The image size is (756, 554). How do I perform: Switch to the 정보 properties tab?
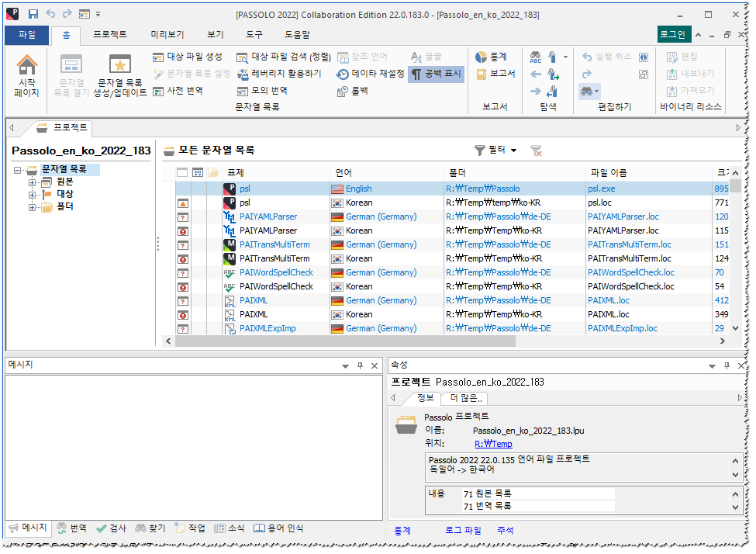tap(425, 399)
